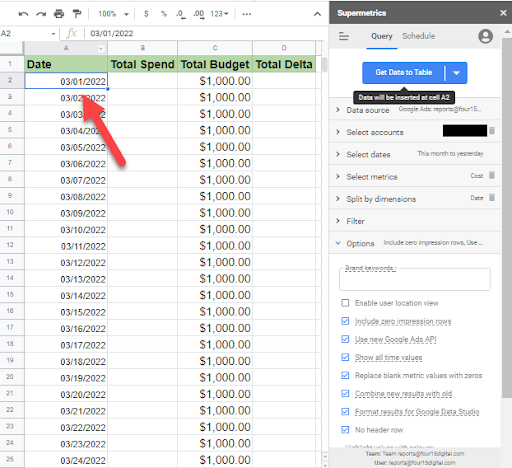Switch to the Schedule tab
The width and height of the screenshot is (512, 468).
pyautogui.click(x=419, y=36)
